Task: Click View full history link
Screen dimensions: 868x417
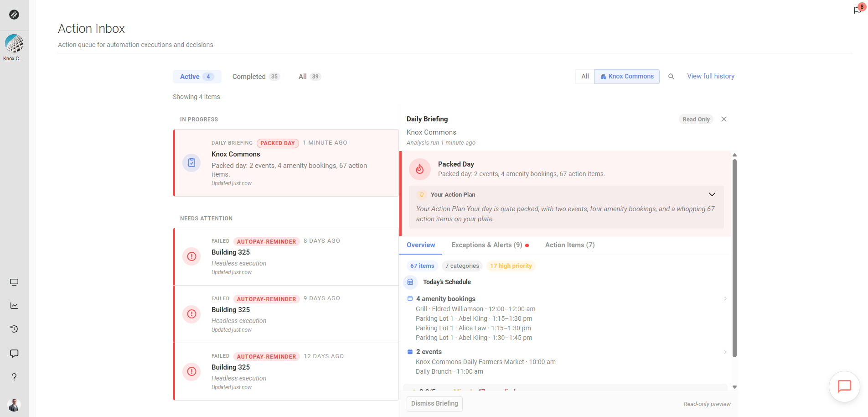Action: [x=711, y=76]
